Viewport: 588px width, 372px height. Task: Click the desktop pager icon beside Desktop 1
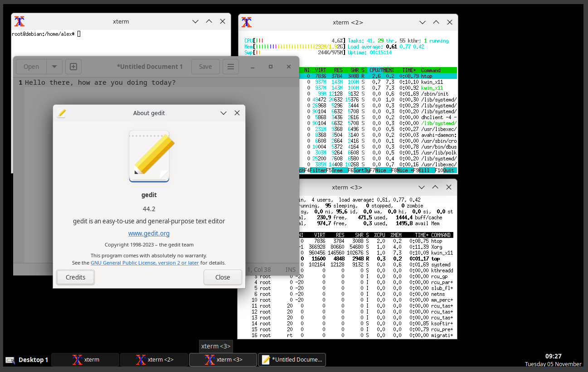point(10,360)
